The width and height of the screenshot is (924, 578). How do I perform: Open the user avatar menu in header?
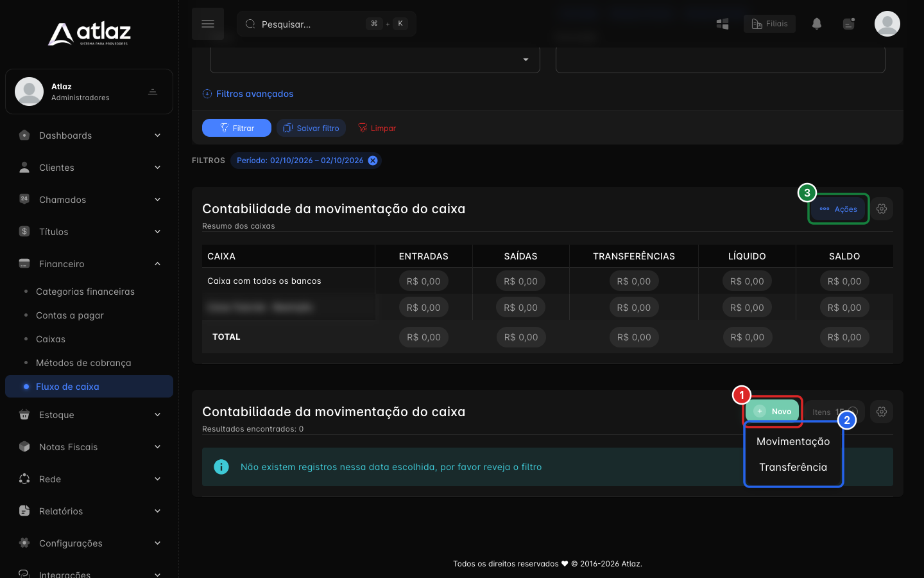(887, 24)
